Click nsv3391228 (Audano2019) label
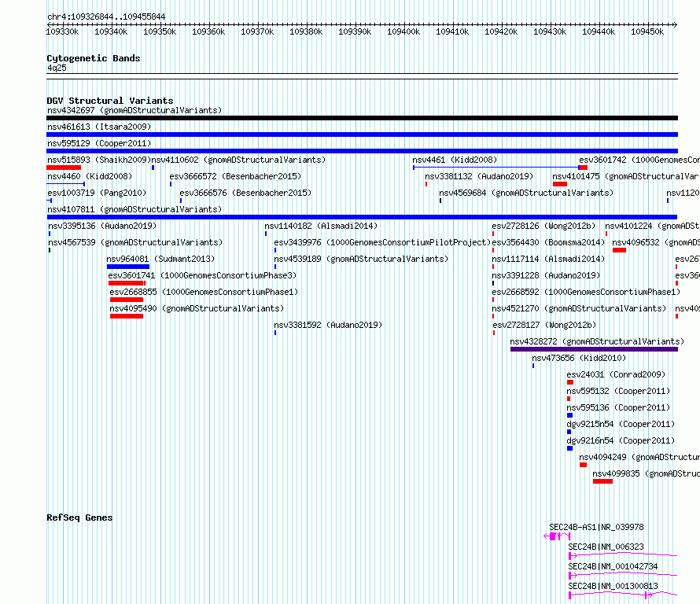700x604 pixels. coord(546,275)
